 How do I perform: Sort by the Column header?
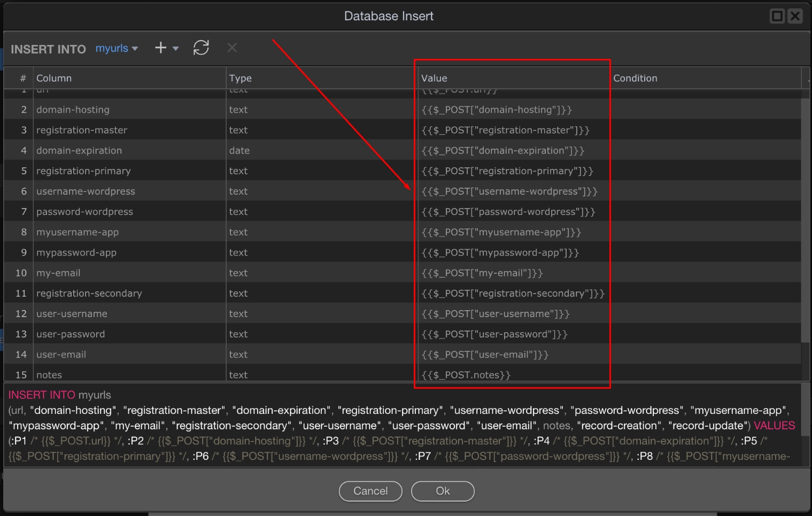click(54, 78)
